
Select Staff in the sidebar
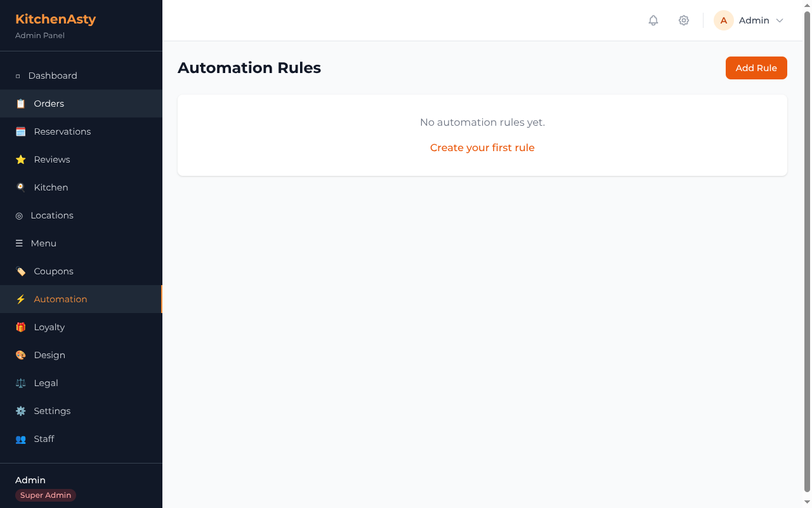point(44,439)
